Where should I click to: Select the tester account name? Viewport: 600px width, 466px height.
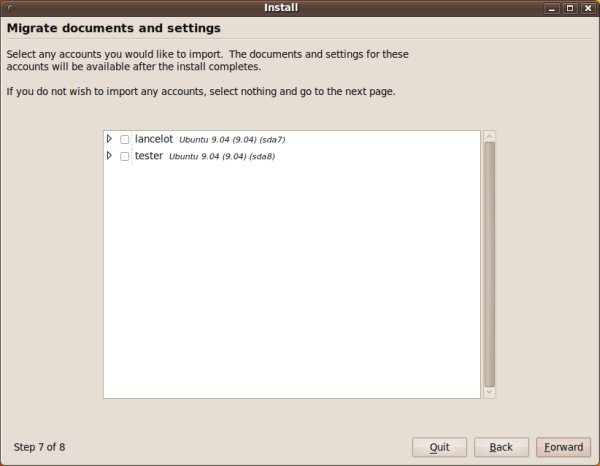click(149, 156)
